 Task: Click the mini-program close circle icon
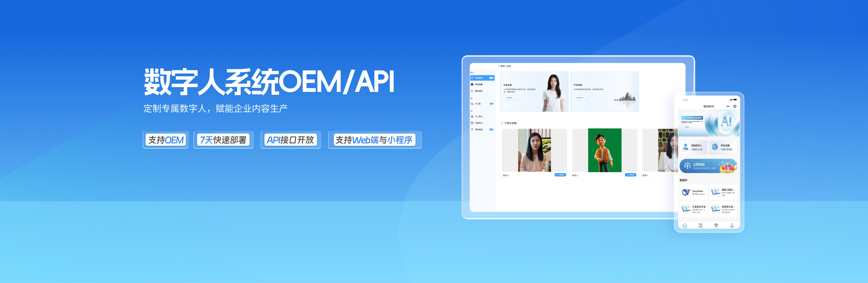click(x=735, y=107)
